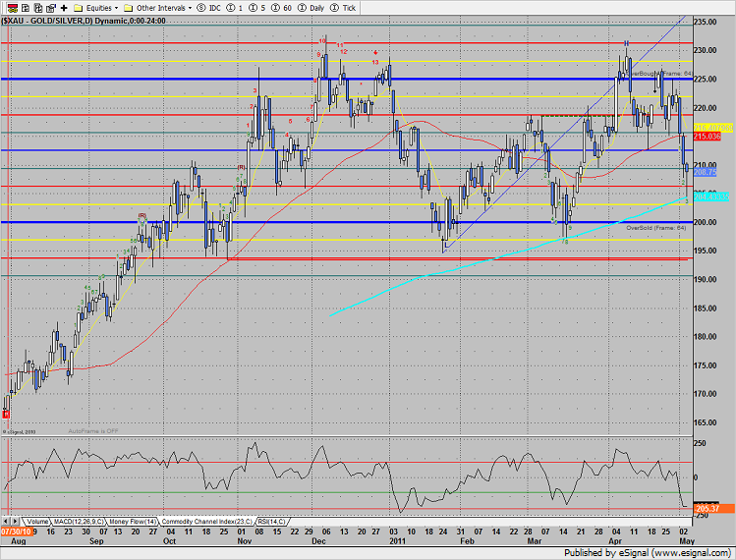Click the I circle icon beside Tick
Image resolution: width=736 pixels, height=560 pixels.
(335, 8)
